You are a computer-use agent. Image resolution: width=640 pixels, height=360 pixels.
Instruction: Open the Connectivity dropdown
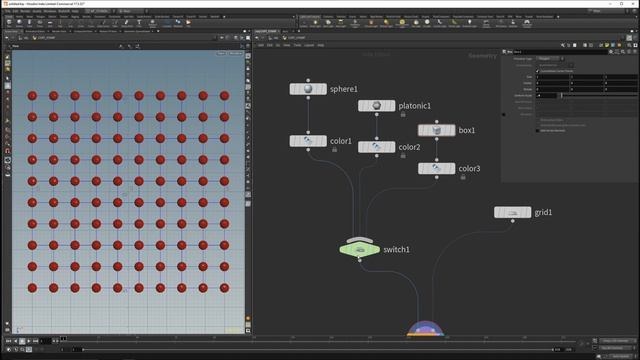(555, 65)
